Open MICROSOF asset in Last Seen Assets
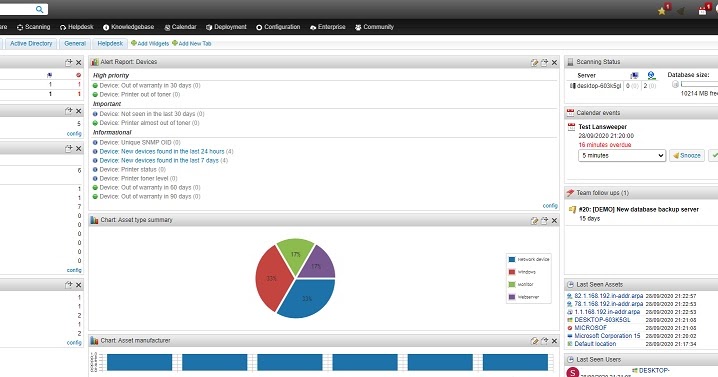 (590, 328)
